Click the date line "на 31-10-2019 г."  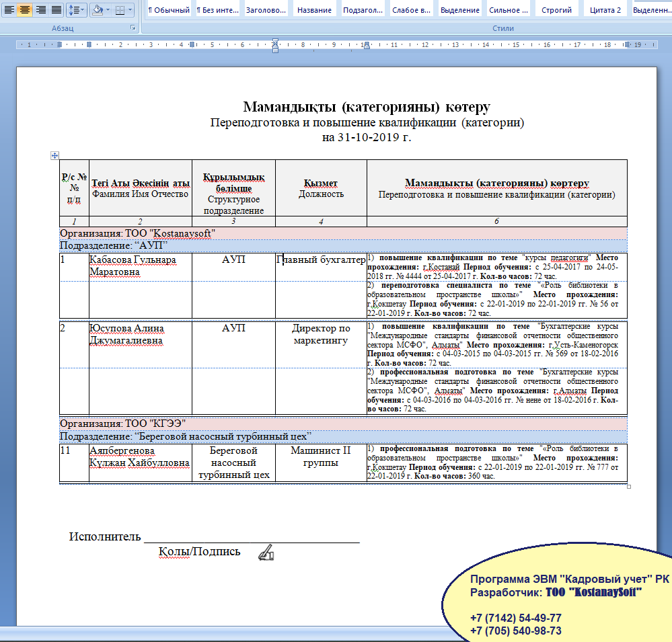point(367,137)
